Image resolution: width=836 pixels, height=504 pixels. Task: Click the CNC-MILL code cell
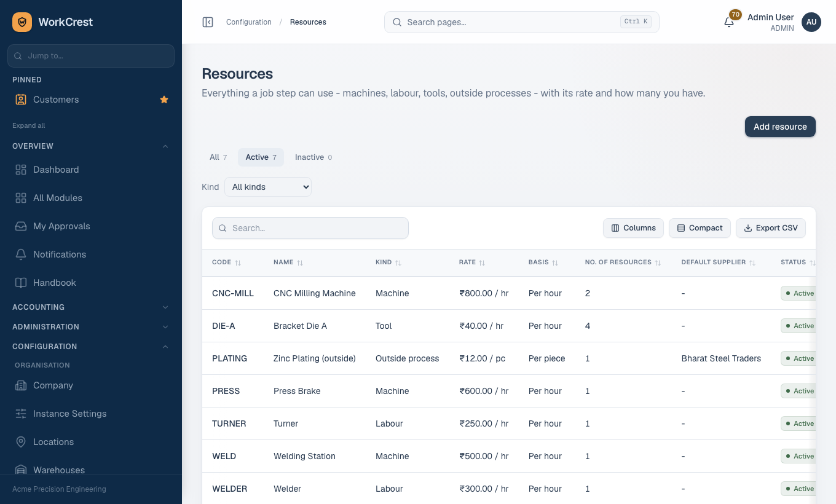(x=233, y=293)
